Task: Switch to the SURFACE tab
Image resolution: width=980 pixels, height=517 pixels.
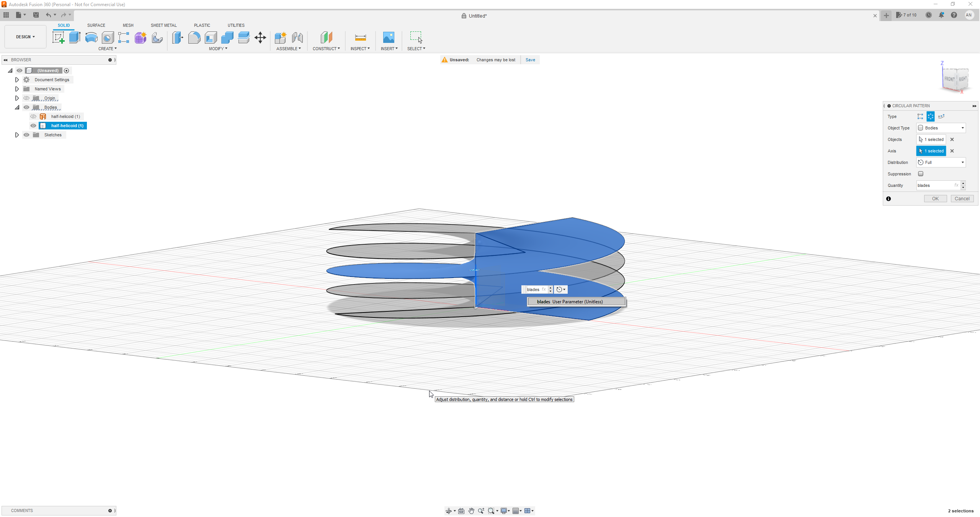Action: [x=96, y=25]
